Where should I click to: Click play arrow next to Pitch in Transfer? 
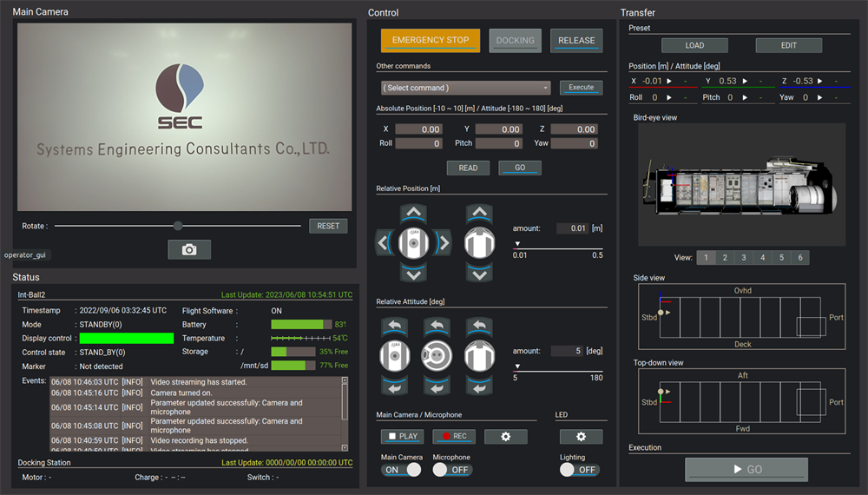[x=745, y=97]
